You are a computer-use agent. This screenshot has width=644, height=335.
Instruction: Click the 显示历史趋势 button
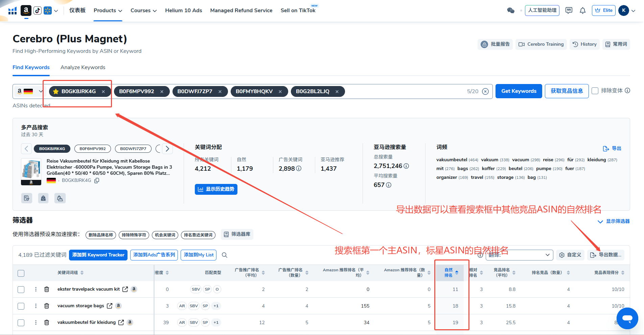point(216,189)
